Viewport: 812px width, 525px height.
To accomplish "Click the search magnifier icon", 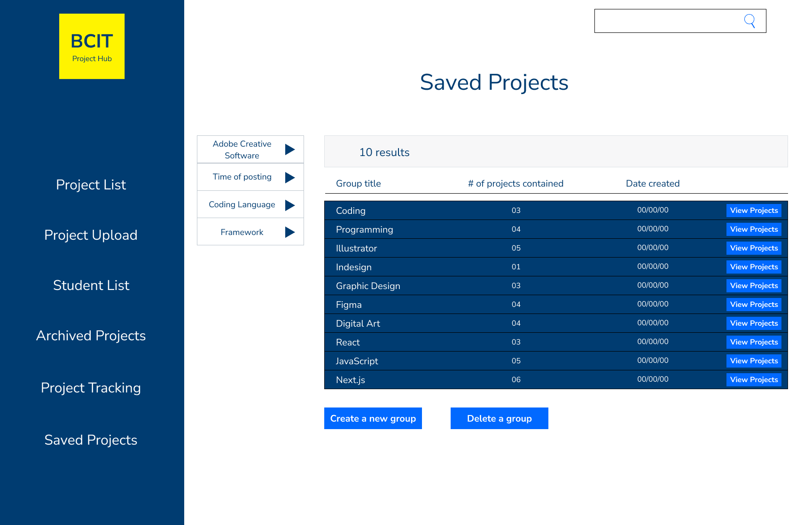I will (750, 21).
